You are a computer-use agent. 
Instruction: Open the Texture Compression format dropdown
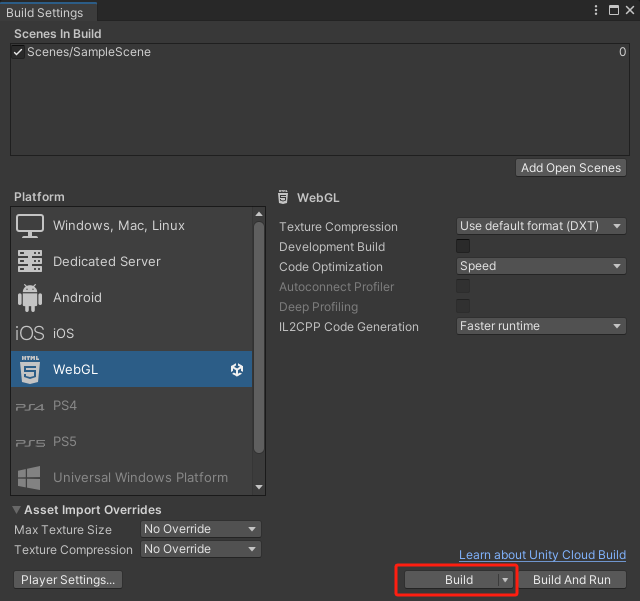coord(541,227)
